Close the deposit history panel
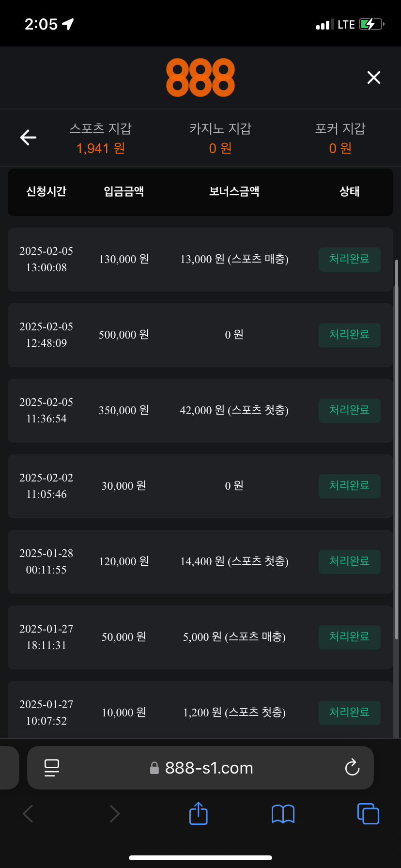The width and height of the screenshot is (401, 868). [373, 77]
